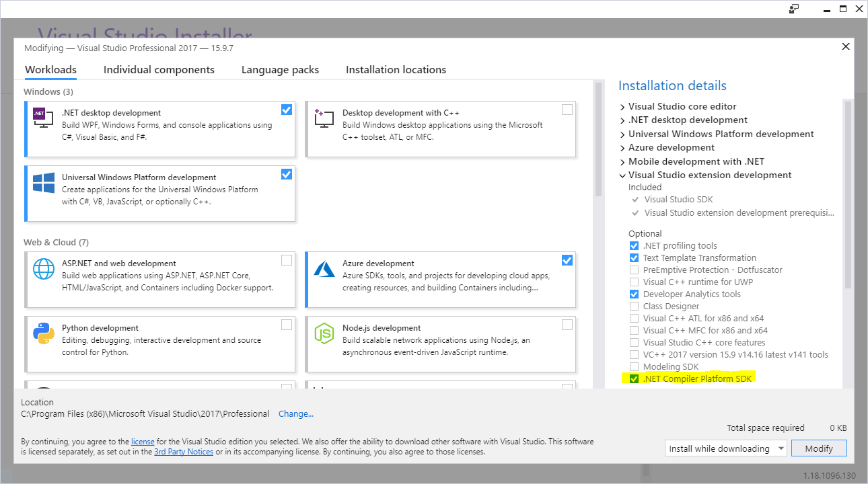Enable PreEmptive Protection - Dotfuscator
This screenshot has height=484, width=868.
[634, 270]
